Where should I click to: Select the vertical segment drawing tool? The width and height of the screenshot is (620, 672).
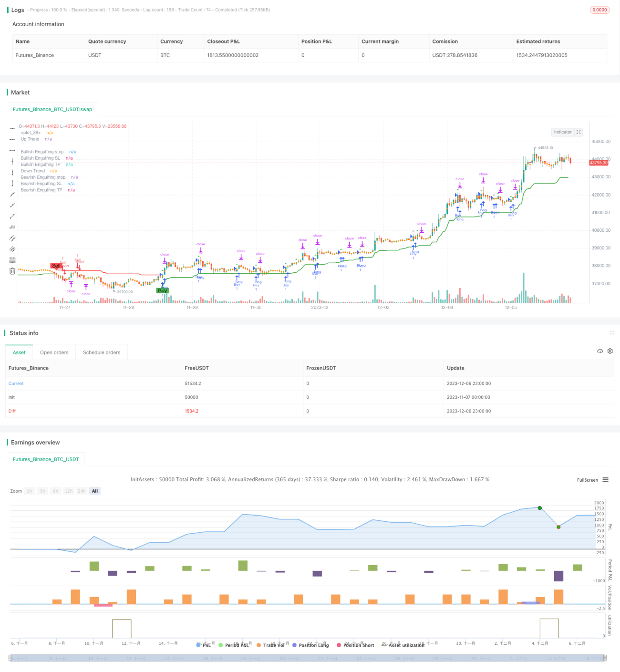[x=12, y=183]
